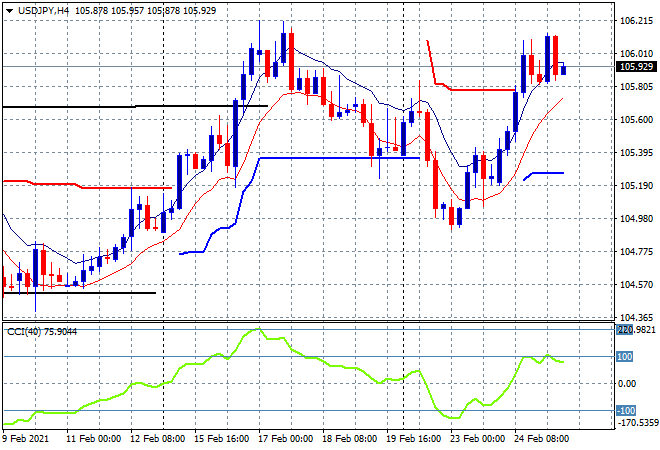
Task: Click the CCI -170.5359 scale label
Action: pos(638,422)
